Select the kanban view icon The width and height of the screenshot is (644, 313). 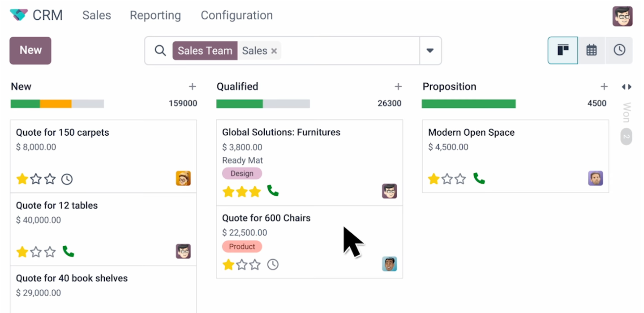[x=562, y=50]
